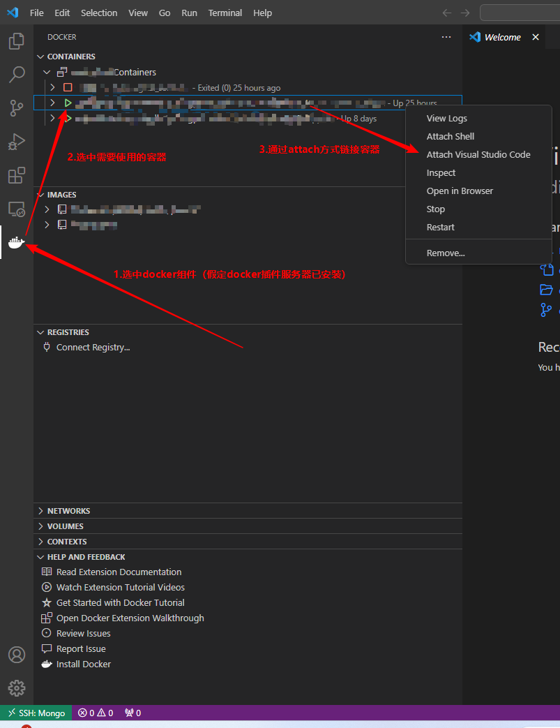Select the Docker whale icon in activity bar

pyautogui.click(x=17, y=242)
